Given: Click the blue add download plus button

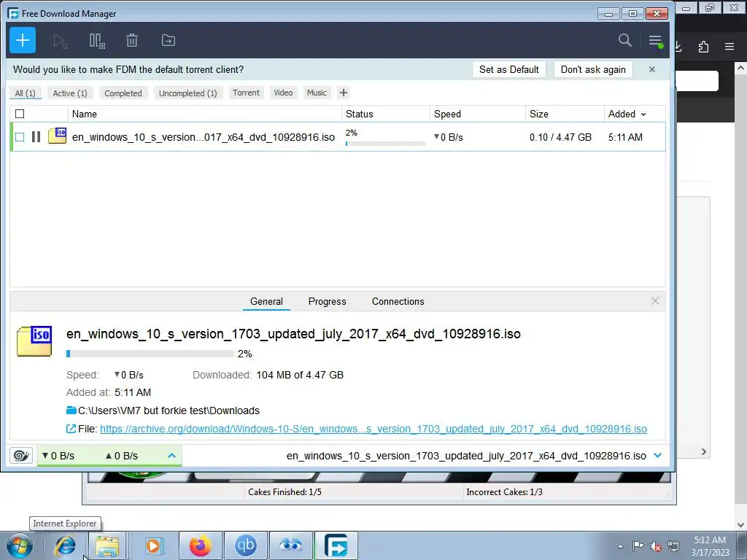Looking at the screenshot, I should coord(23,41).
